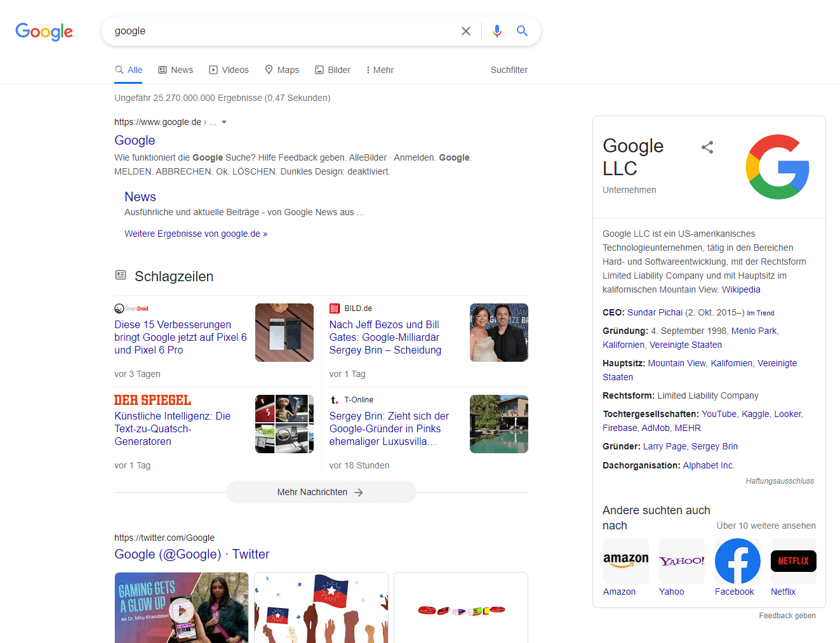Open Sergey Brin Luxusvilla headline

(x=389, y=428)
